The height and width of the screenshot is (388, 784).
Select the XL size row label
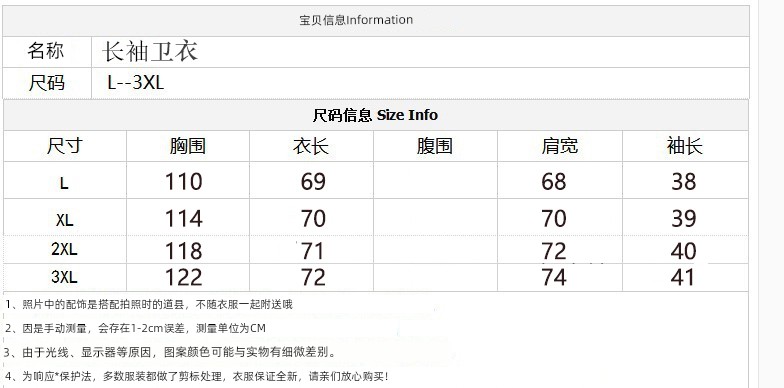click(x=64, y=219)
